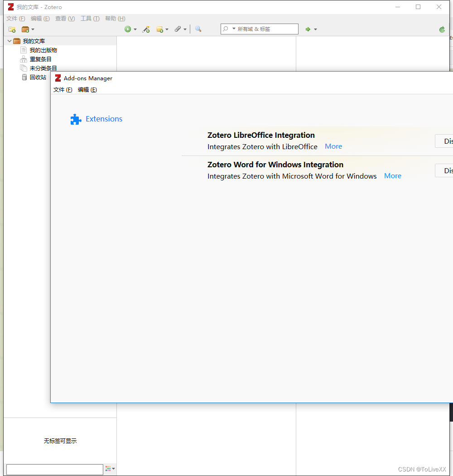Viewport: 453px width, 476px height.
Task: Select 未分类条目 in the library tree
Action: point(43,68)
